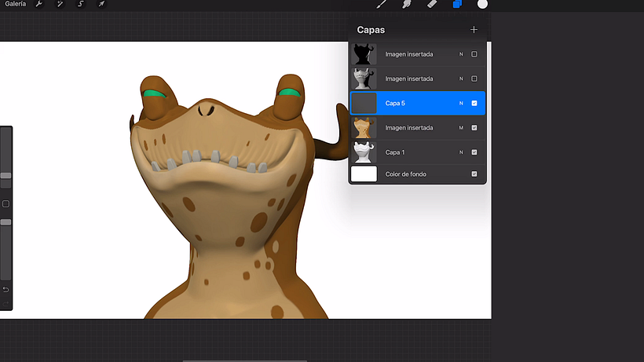This screenshot has height=362, width=644.
Task: Select the Brush tool
Action: [382, 4]
